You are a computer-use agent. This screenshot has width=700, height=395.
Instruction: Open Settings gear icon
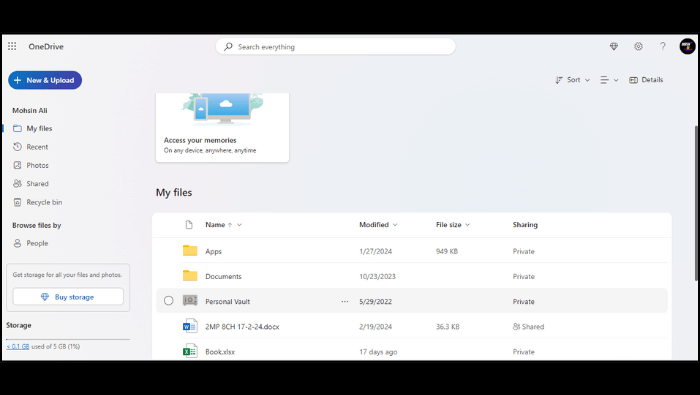pyautogui.click(x=638, y=46)
